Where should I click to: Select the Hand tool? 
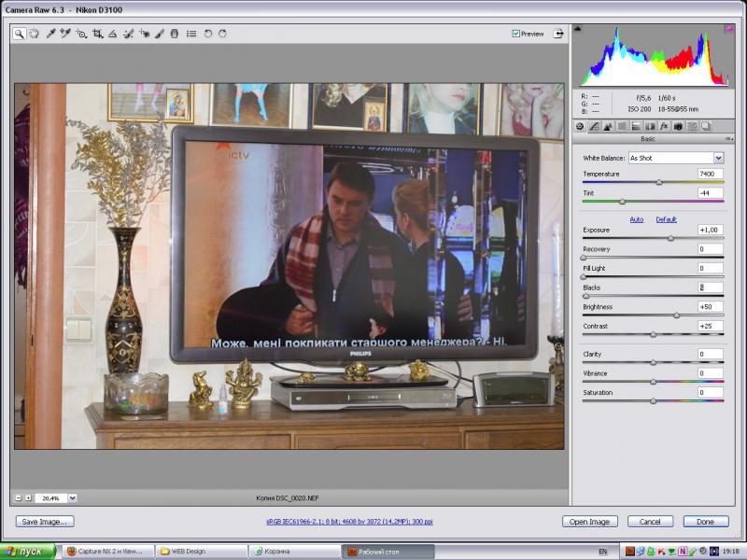34,34
